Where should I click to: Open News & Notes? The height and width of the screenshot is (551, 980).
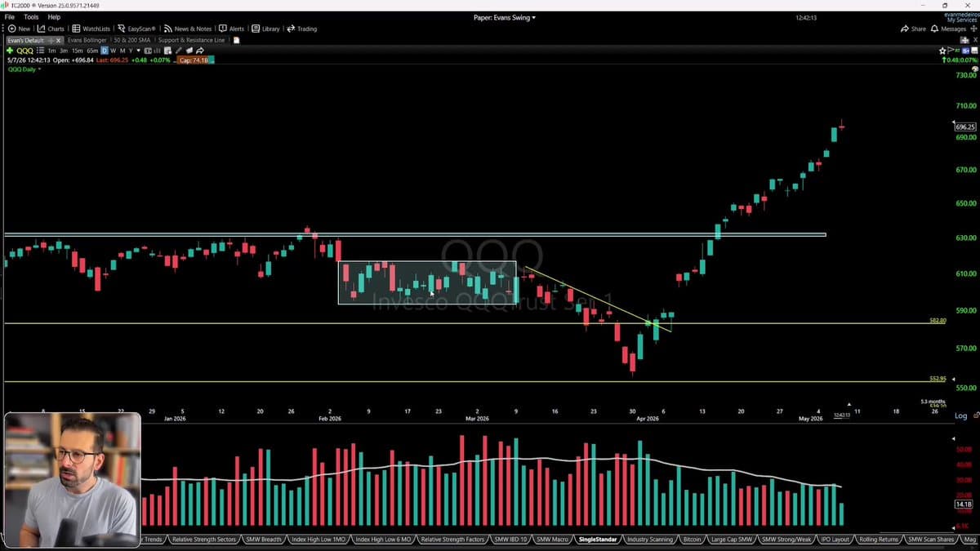[187, 29]
